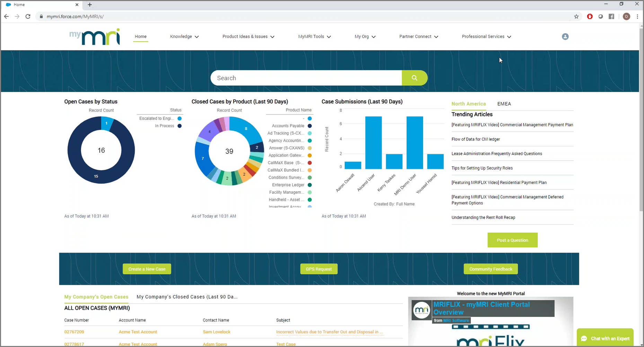Expand Product Ideas & Issues dropdown
The height and width of the screenshot is (347, 644).
[248, 36]
